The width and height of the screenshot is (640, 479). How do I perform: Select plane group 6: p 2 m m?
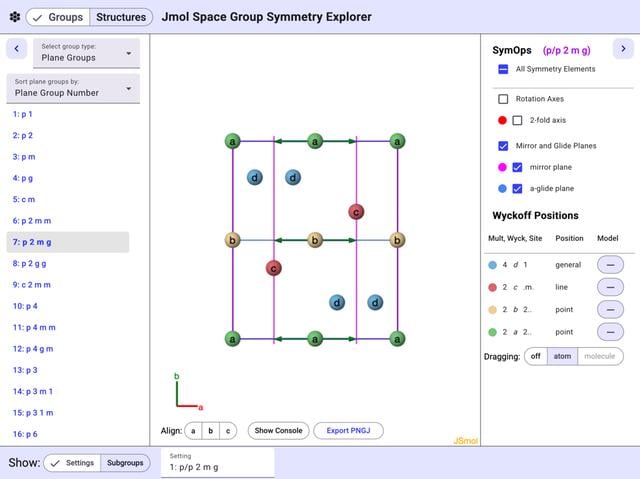(32, 221)
